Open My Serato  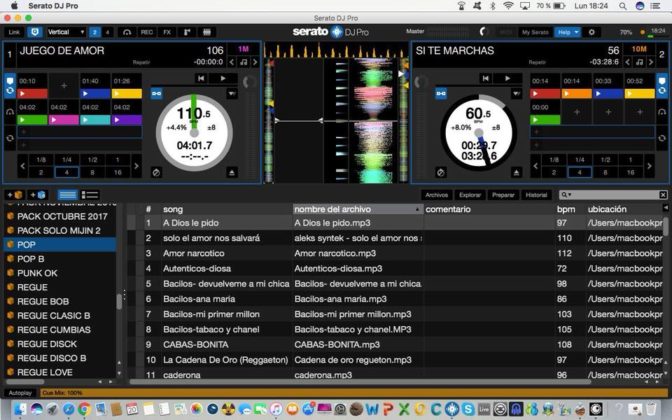535,32
